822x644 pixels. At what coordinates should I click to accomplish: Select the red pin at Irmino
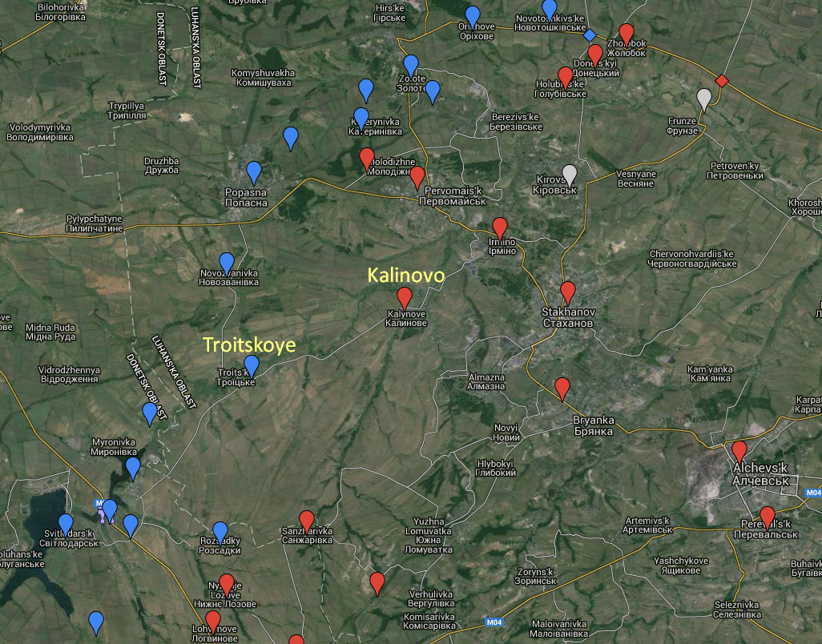click(500, 227)
